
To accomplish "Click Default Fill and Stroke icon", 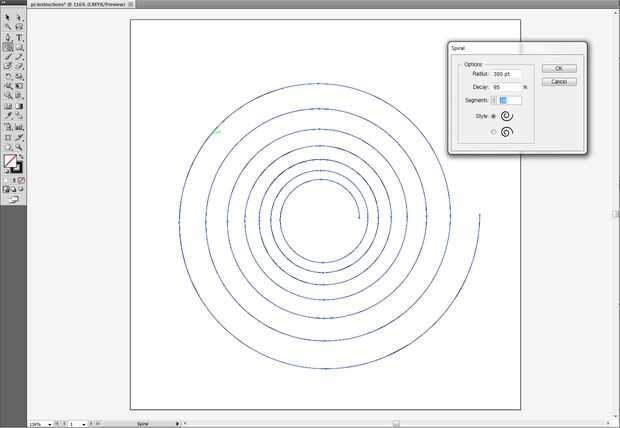I will 6,170.
